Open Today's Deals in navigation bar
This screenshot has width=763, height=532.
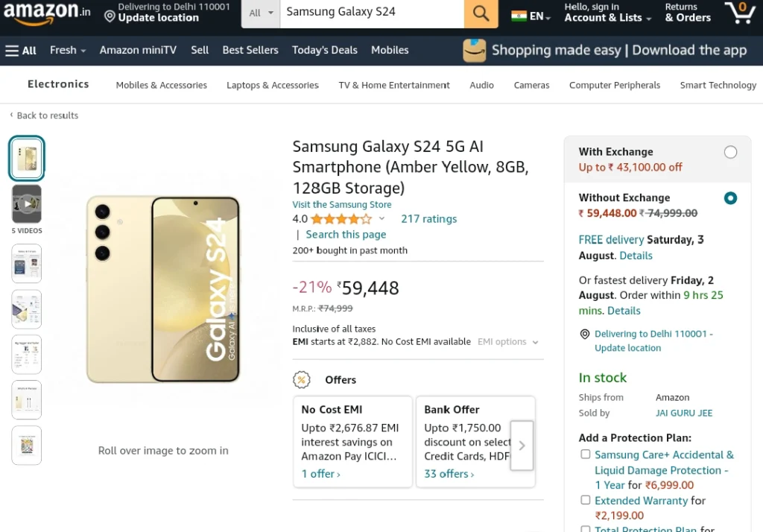pyautogui.click(x=325, y=50)
